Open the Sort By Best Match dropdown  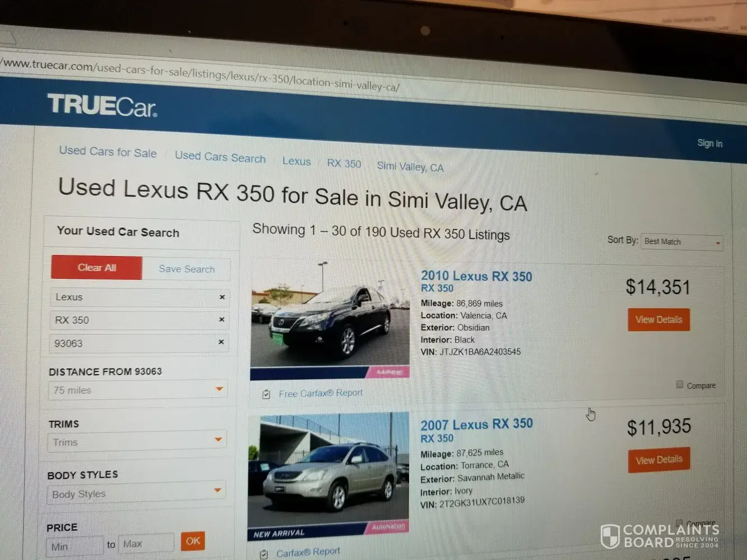click(682, 242)
